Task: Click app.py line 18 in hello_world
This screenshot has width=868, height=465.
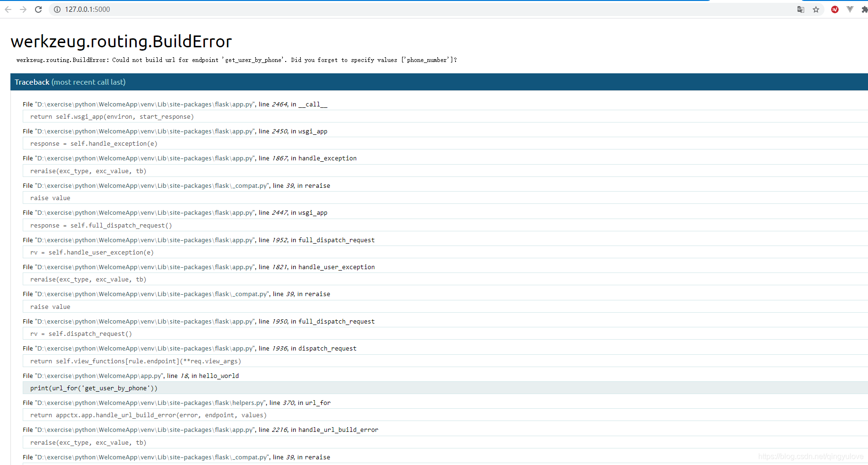Action: click(x=131, y=376)
